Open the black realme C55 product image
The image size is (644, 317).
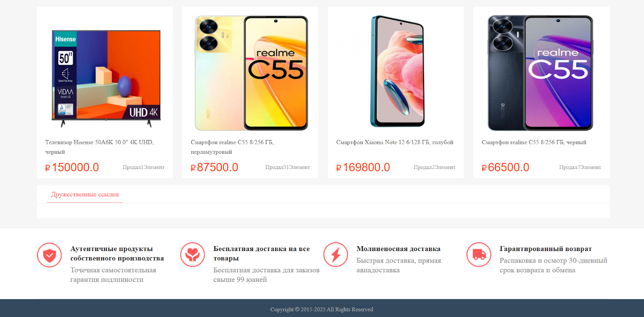click(541, 73)
